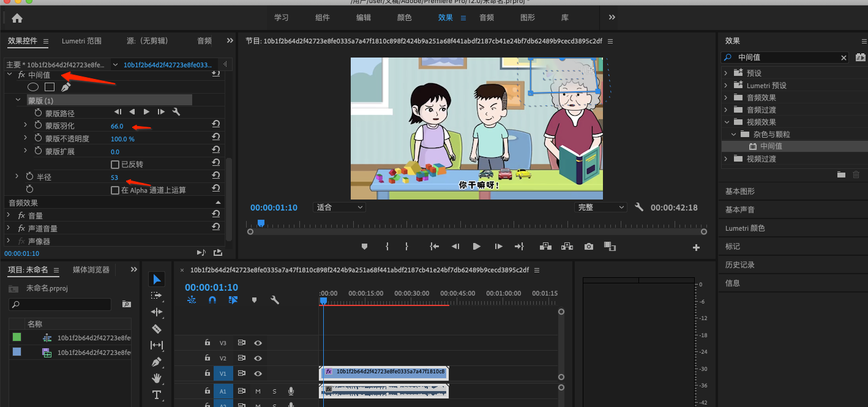Click the 蒙版羽化 value 66.0
This screenshot has width=868, height=407.
(x=117, y=126)
